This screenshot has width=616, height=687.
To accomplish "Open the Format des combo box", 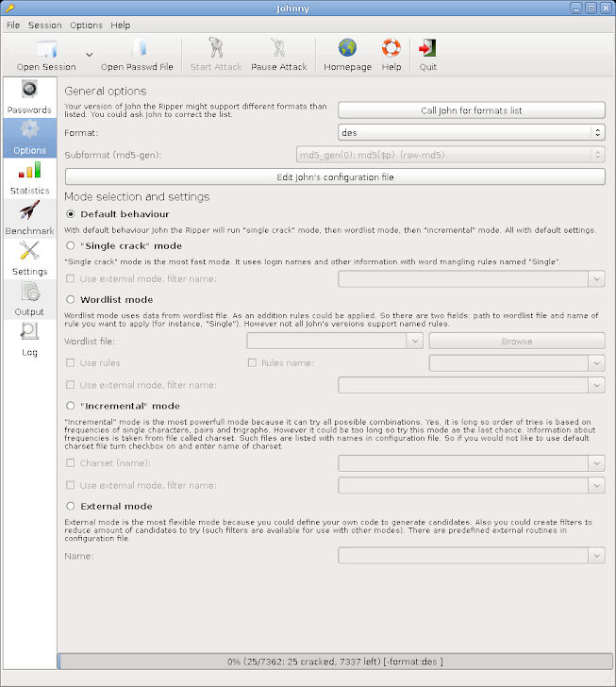I will pos(472,133).
